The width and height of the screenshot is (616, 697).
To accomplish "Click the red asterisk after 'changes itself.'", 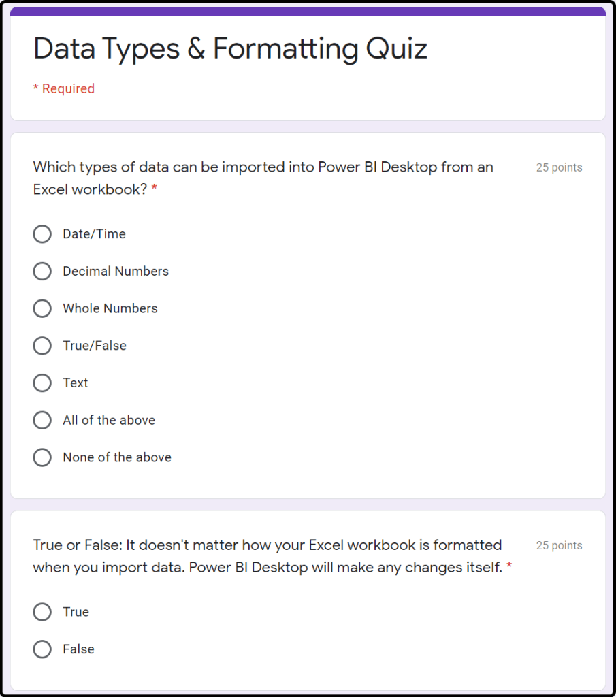I will [x=509, y=568].
